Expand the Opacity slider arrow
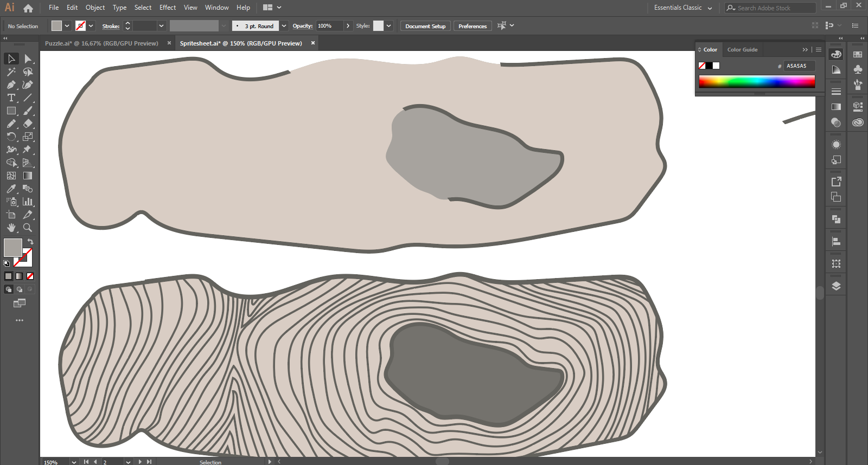Screen dimensions: 868x465 (x=348, y=25)
